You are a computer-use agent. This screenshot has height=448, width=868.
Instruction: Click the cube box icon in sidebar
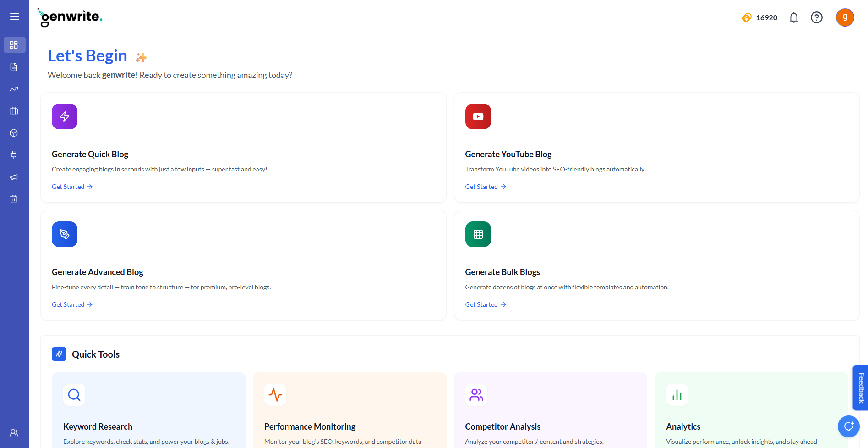pos(14,133)
